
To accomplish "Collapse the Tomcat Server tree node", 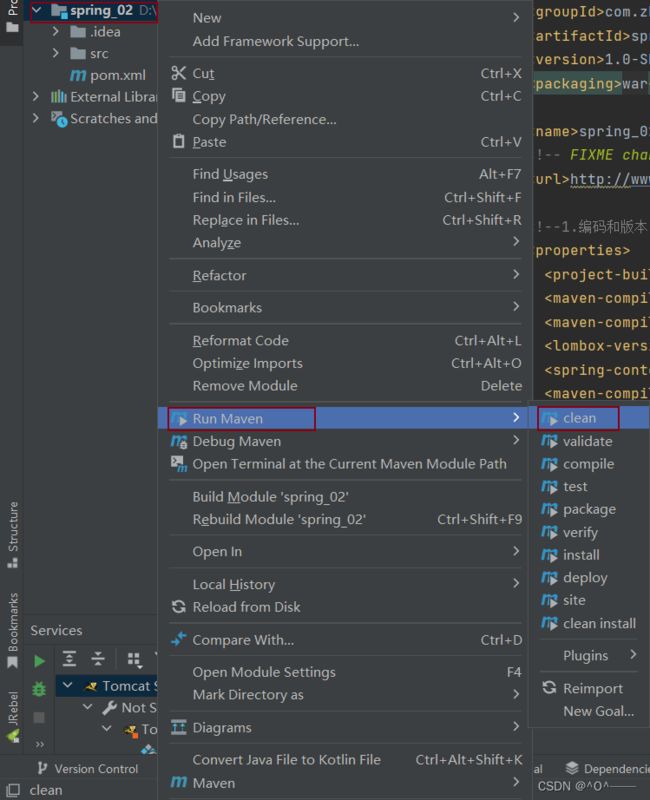I will [68, 685].
